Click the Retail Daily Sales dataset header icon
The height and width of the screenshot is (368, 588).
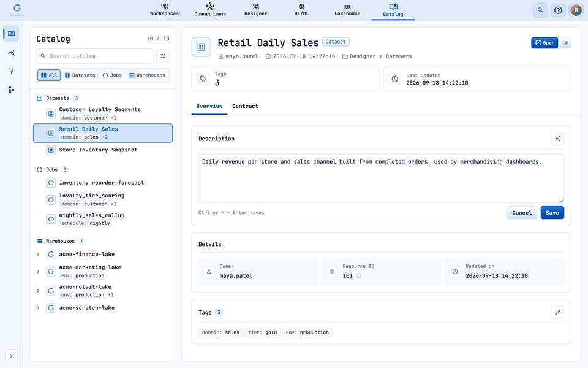[202, 47]
